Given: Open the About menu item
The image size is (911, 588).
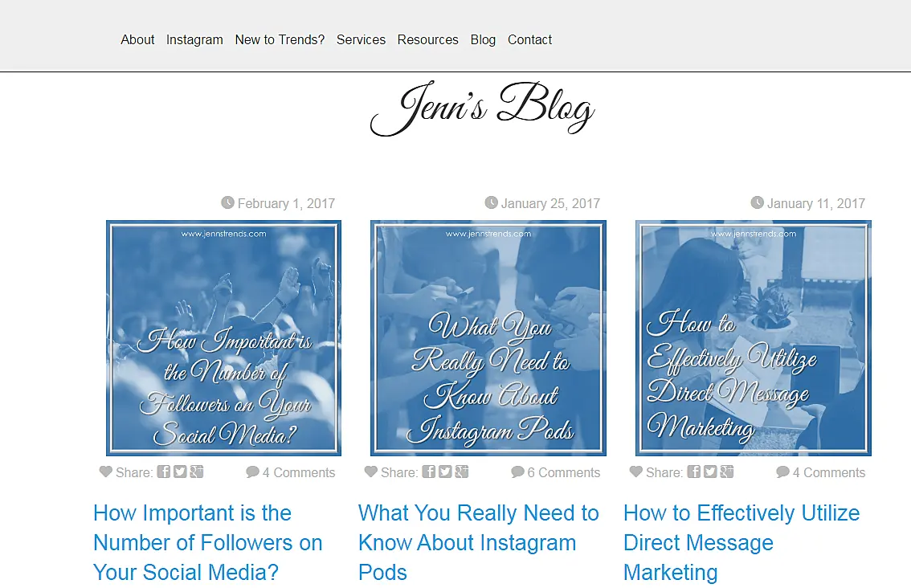Looking at the screenshot, I should (137, 39).
